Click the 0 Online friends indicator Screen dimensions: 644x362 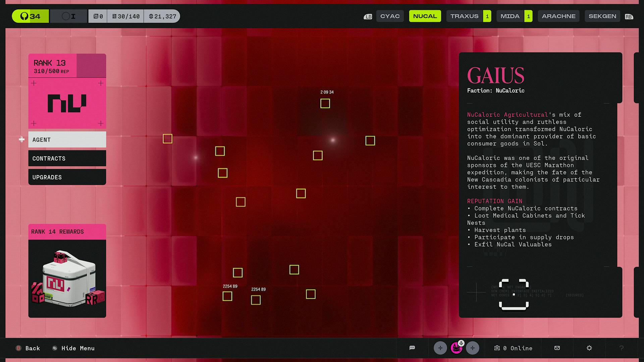tap(513, 348)
